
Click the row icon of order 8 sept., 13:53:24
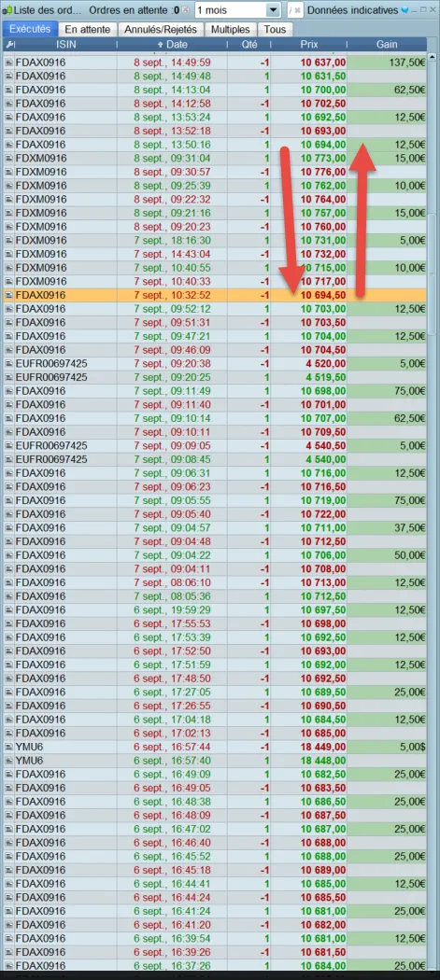point(8,118)
